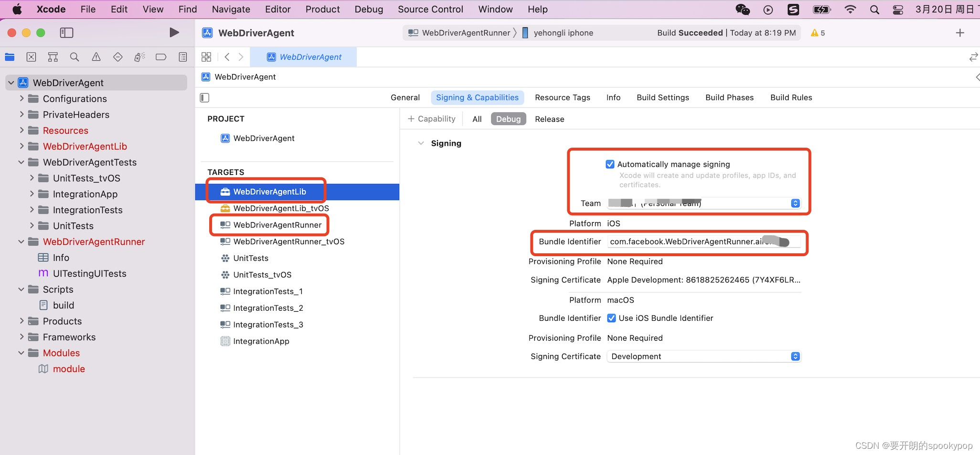The height and width of the screenshot is (455, 980).
Task: Edit the Bundle Identifier field
Action: coord(704,241)
